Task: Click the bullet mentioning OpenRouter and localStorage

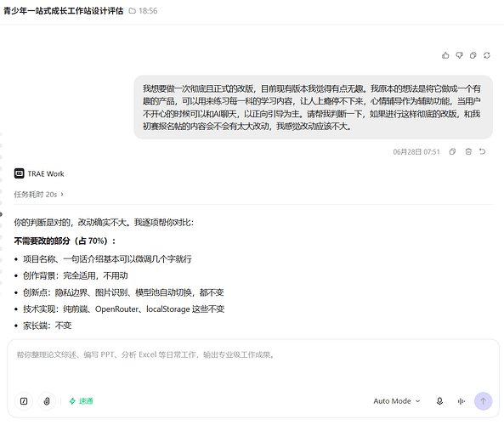Action: 124,309
